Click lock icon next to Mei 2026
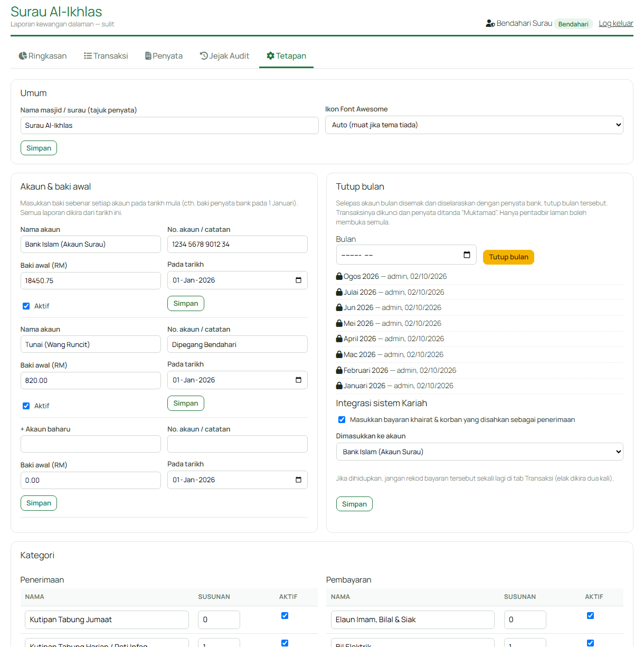Screen dimensions: 644x647 click(x=339, y=323)
